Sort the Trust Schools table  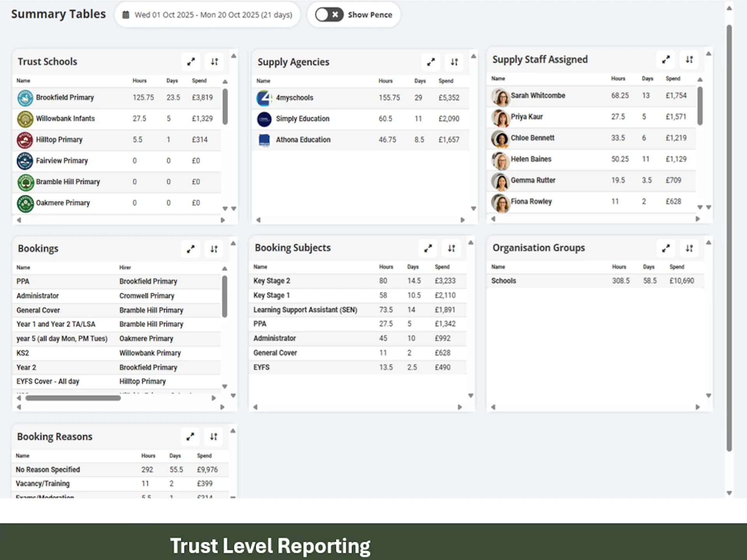click(x=214, y=62)
